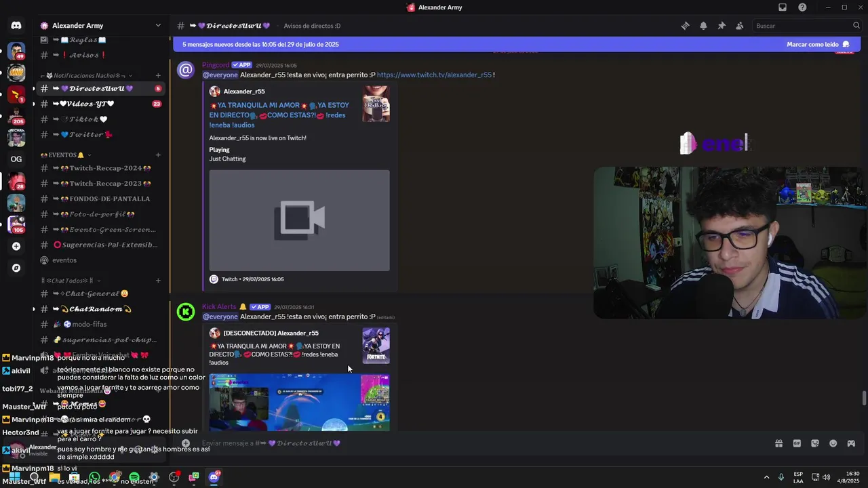Add channel to Chat Todos category
The width and height of the screenshot is (868, 488).
(x=158, y=281)
